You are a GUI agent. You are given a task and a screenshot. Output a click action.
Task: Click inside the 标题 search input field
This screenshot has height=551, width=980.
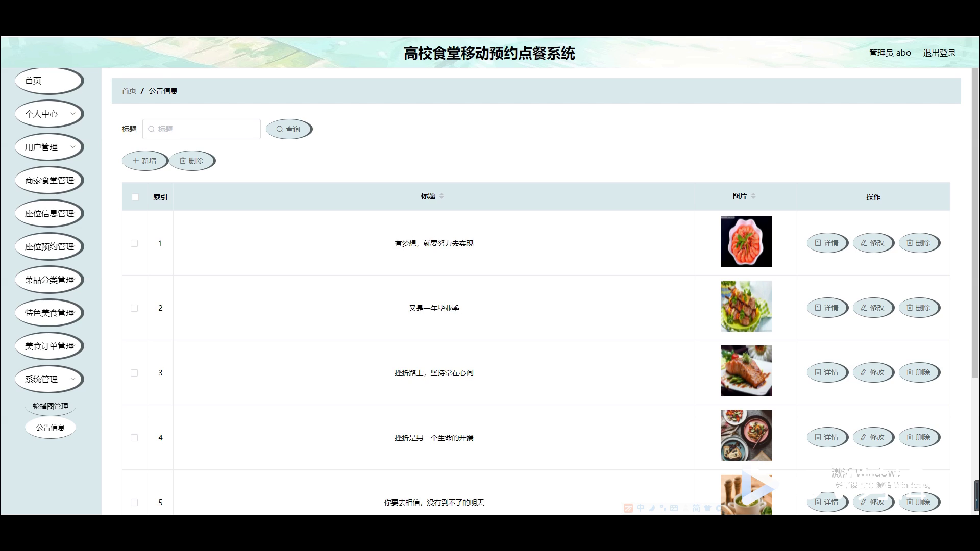click(202, 129)
